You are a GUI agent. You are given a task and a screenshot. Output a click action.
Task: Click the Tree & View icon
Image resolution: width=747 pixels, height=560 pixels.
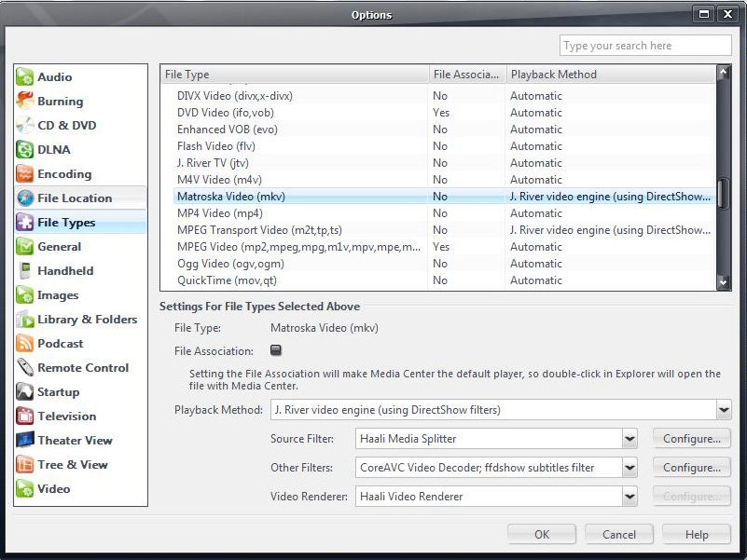(25, 465)
